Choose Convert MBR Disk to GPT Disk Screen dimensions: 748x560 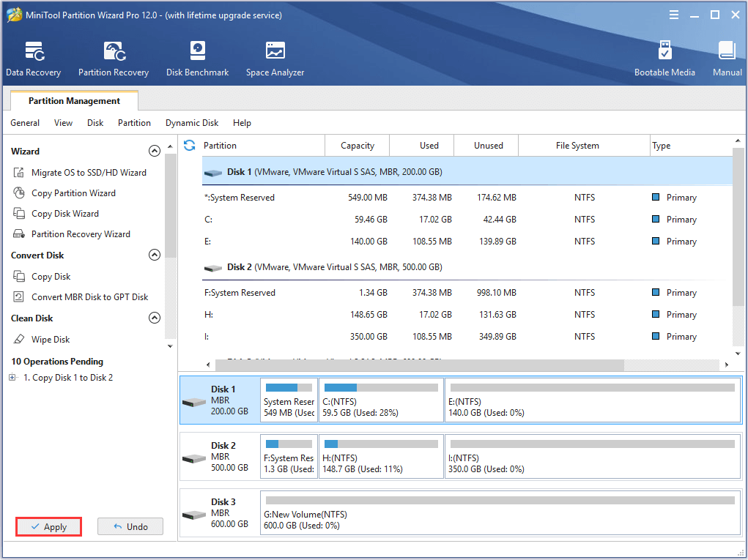(81, 297)
